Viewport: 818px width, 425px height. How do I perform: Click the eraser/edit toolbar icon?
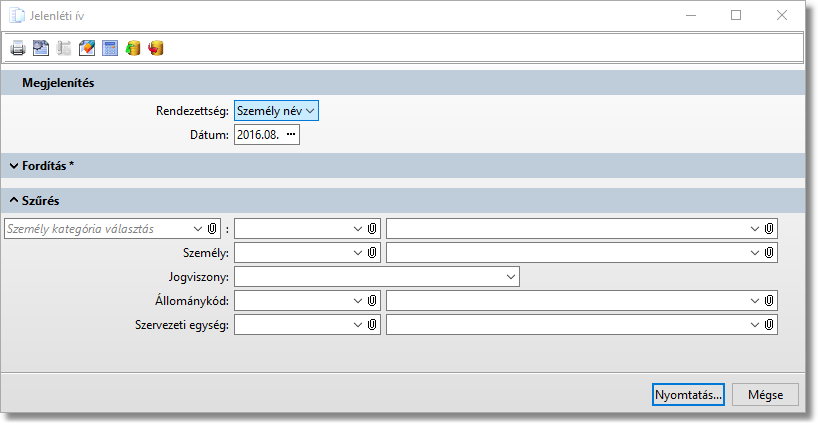(87, 48)
